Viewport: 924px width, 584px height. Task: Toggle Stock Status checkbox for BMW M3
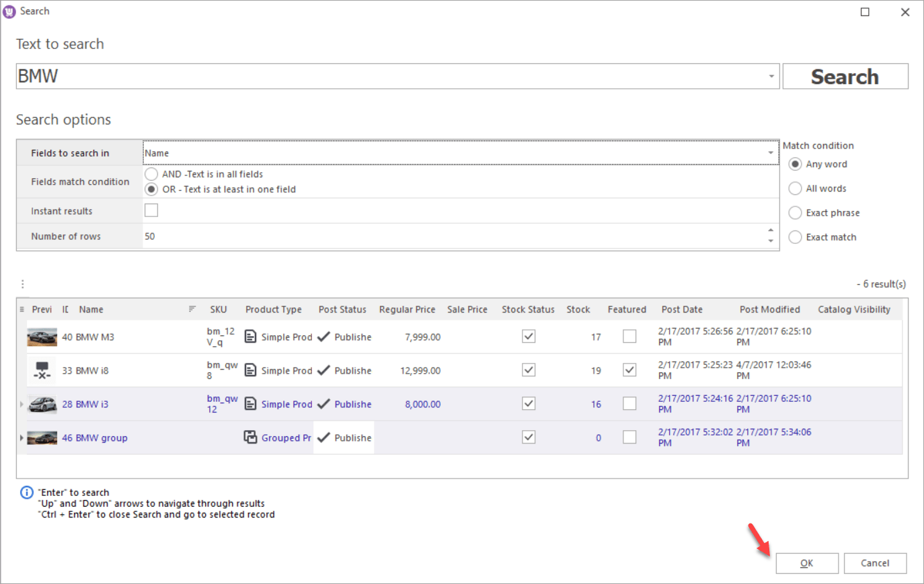529,337
